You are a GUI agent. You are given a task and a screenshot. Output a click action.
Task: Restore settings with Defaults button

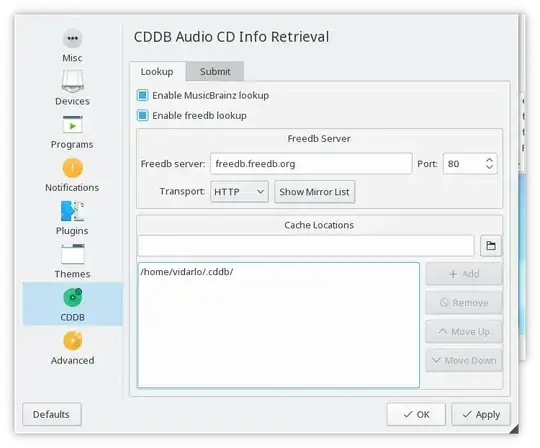[52, 414]
